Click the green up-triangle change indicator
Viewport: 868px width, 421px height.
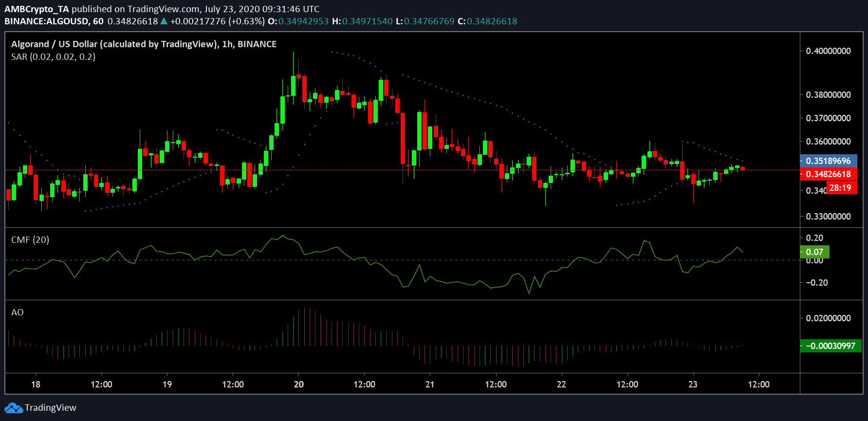pos(164,21)
